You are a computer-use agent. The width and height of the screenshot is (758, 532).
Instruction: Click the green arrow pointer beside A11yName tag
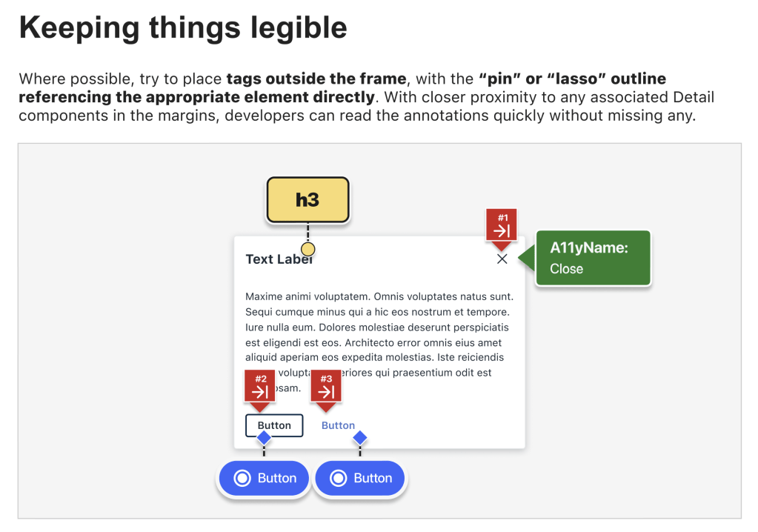(x=526, y=259)
